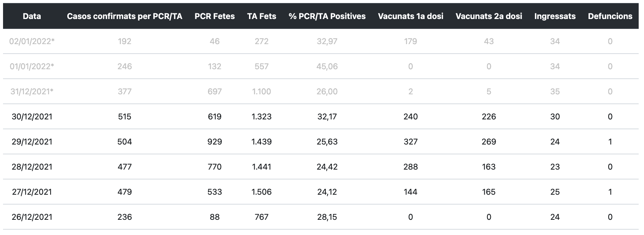Select the 30/12/2021 date cell
Viewport: 644px width, 235px height.
[32, 116]
